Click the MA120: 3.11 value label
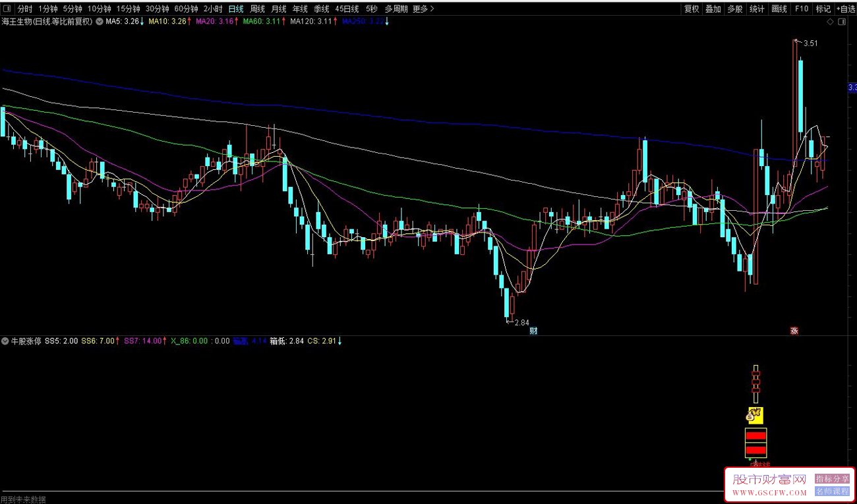 click(x=311, y=22)
